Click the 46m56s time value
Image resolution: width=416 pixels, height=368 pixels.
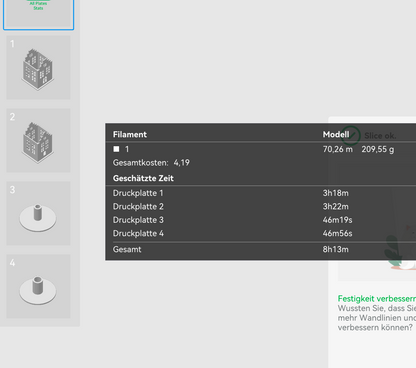coord(337,233)
